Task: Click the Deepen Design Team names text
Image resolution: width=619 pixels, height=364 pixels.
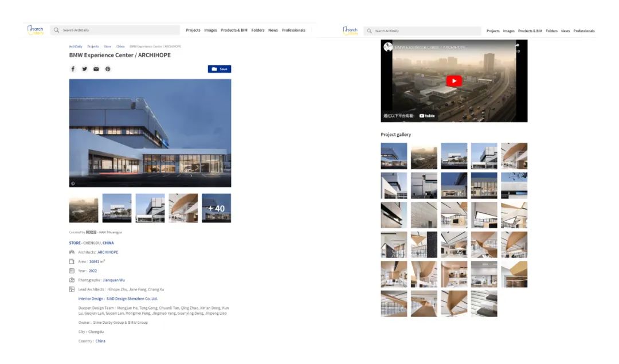Action: pyautogui.click(x=154, y=311)
